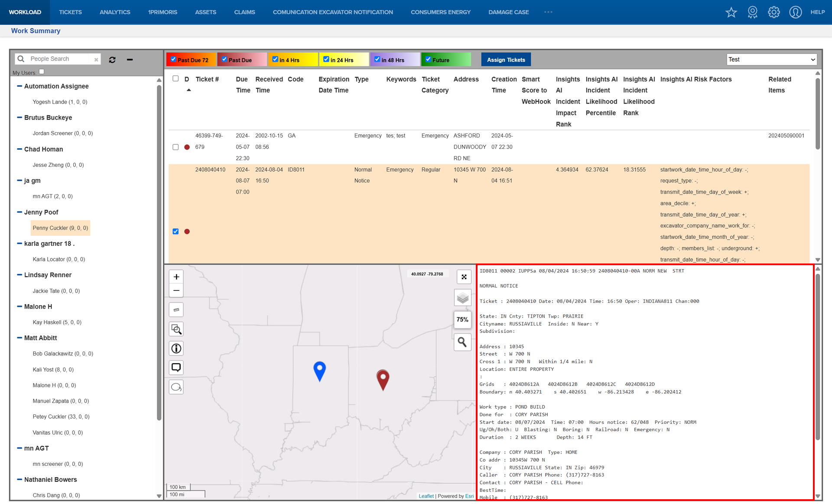Uncheck ticket 2408040410 row checkbox
The width and height of the screenshot is (832, 504).
[x=175, y=231]
